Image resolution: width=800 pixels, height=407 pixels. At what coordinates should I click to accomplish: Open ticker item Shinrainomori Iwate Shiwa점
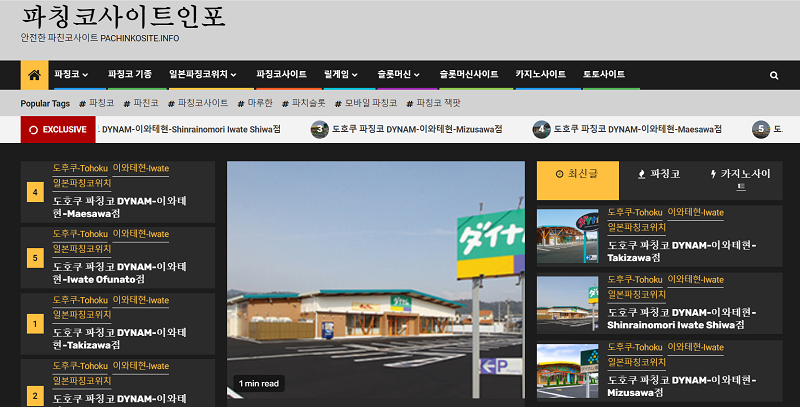pyautogui.click(x=191, y=130)
